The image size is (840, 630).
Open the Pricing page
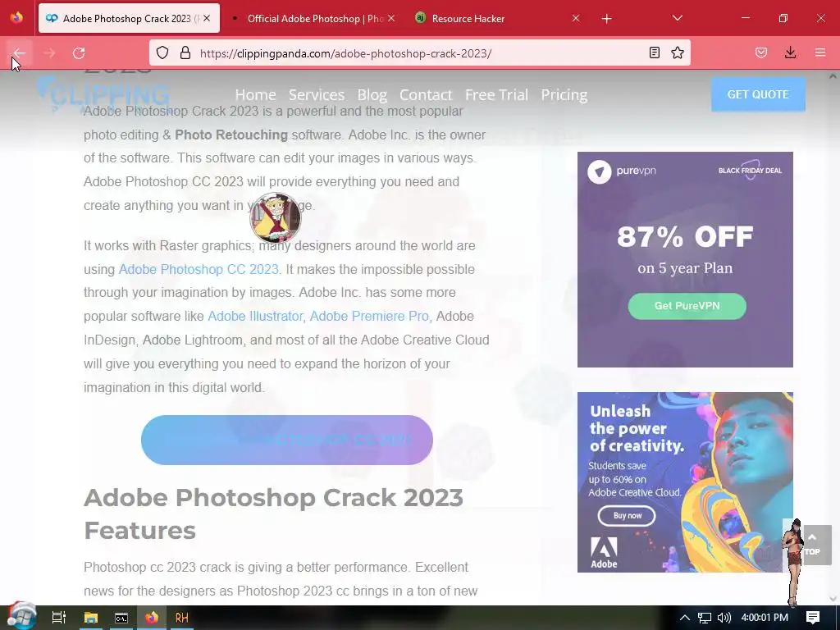click(x=564, y=95)
